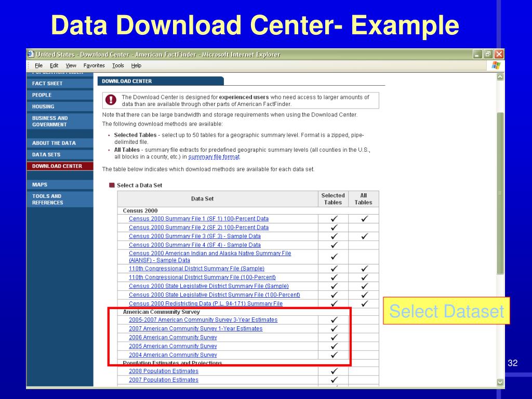Click All Tables checkmark for Summary File 1
Screen dimensions: 532x399
364,219
